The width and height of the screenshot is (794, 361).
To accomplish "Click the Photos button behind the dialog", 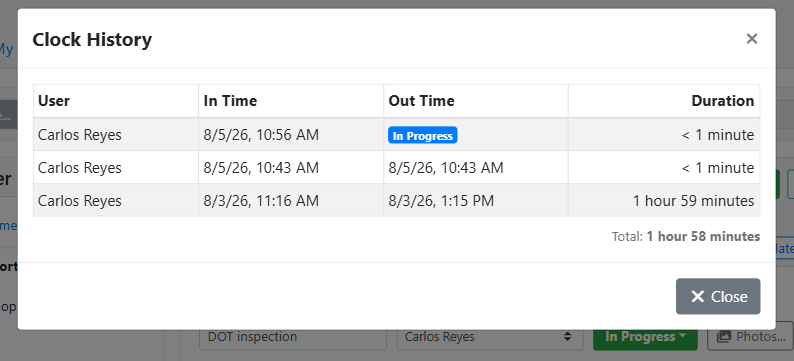I will coord(750,337).
